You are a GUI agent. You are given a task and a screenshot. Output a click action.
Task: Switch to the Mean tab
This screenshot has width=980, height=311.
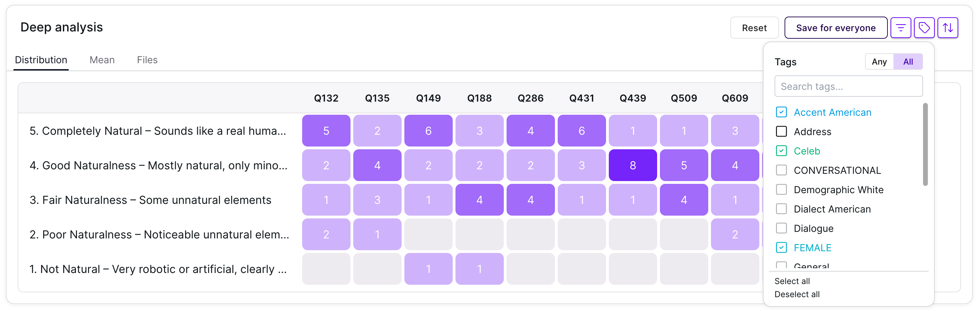click(102, 60)
